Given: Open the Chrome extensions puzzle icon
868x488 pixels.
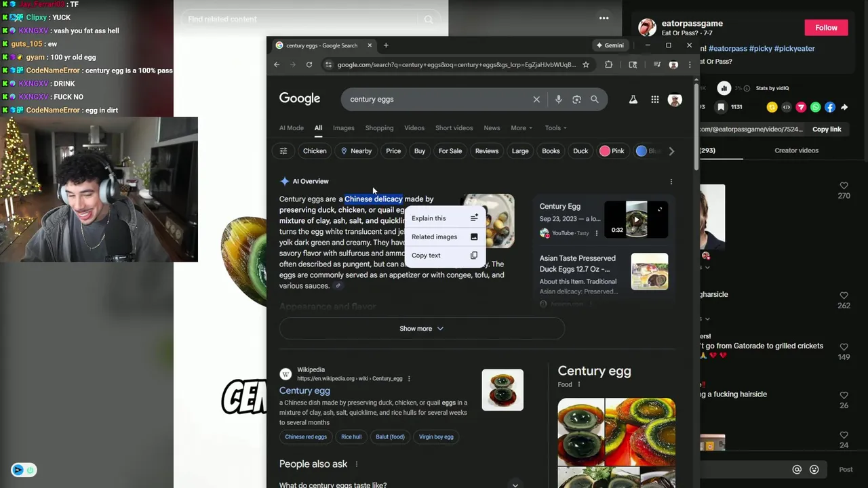Looking at the screenshot, I should point(608,64).
